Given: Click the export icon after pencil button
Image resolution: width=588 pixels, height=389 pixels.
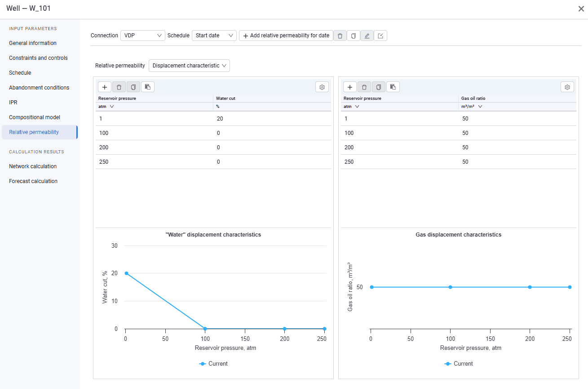Looking at the screenshot, I should tap(380, 36).
